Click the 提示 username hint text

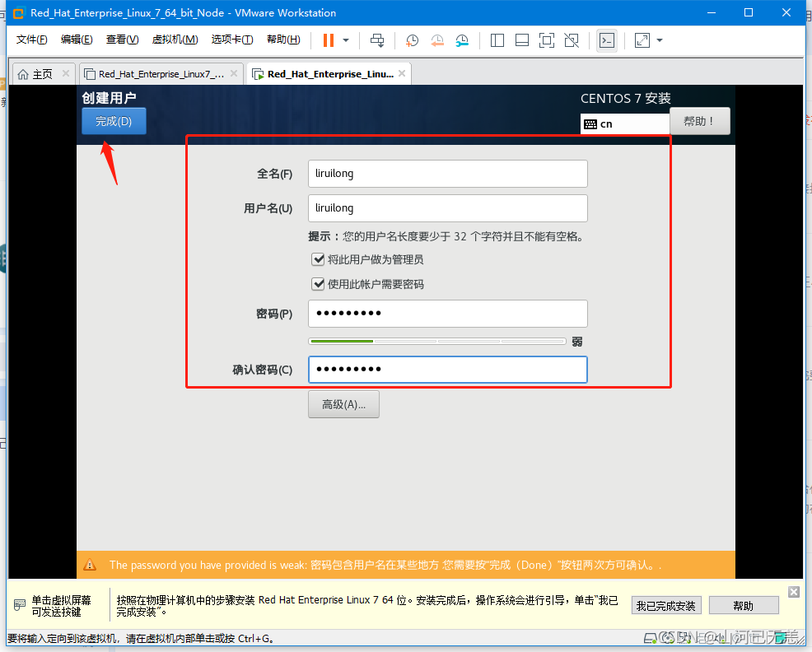447,236
